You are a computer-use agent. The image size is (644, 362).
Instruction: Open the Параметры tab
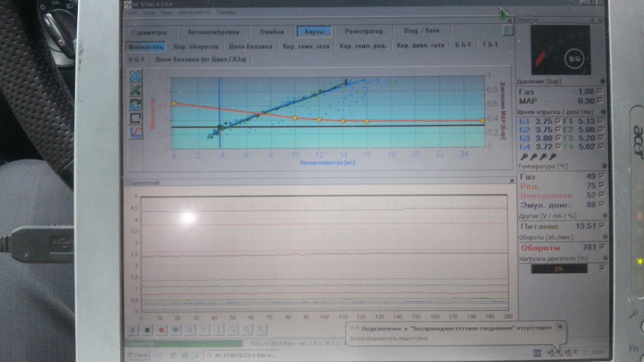click(149, 33)
